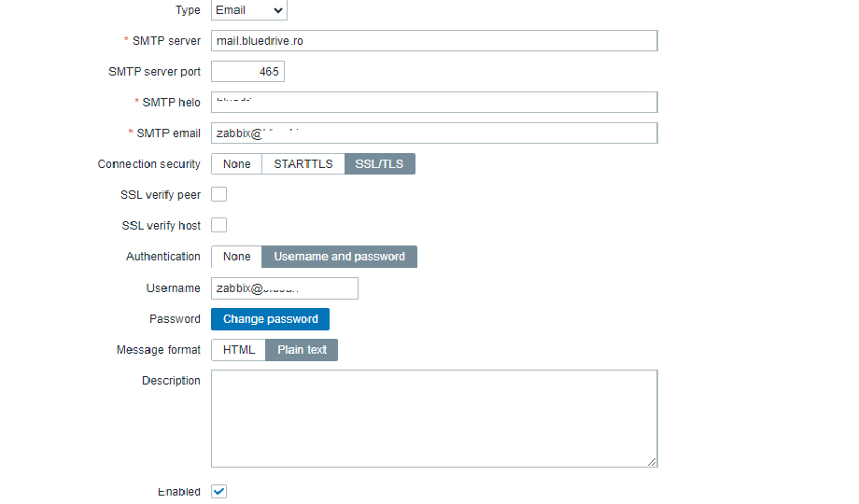Focus the SMTP server port field

click(247, 72)
